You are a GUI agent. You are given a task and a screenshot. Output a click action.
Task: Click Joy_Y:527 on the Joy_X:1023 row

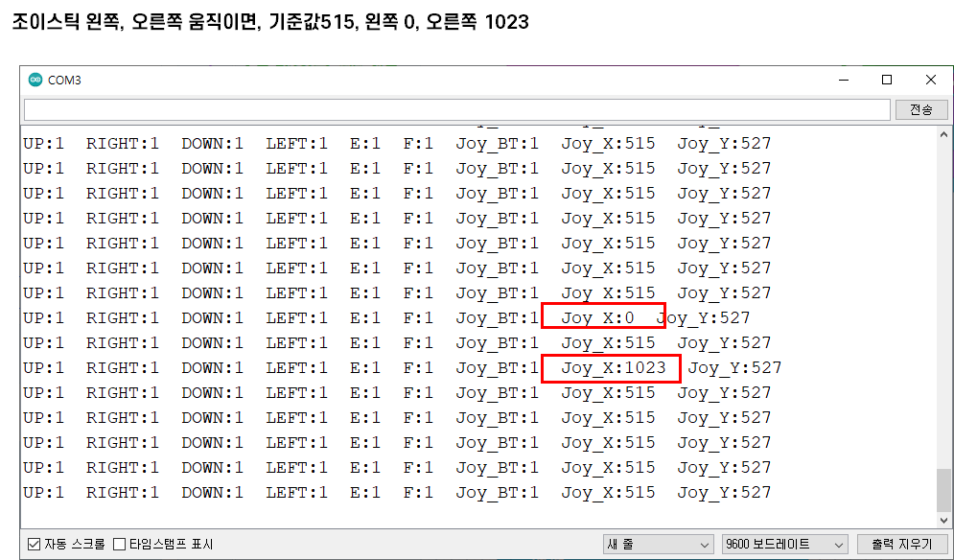[x=735, y=367]
